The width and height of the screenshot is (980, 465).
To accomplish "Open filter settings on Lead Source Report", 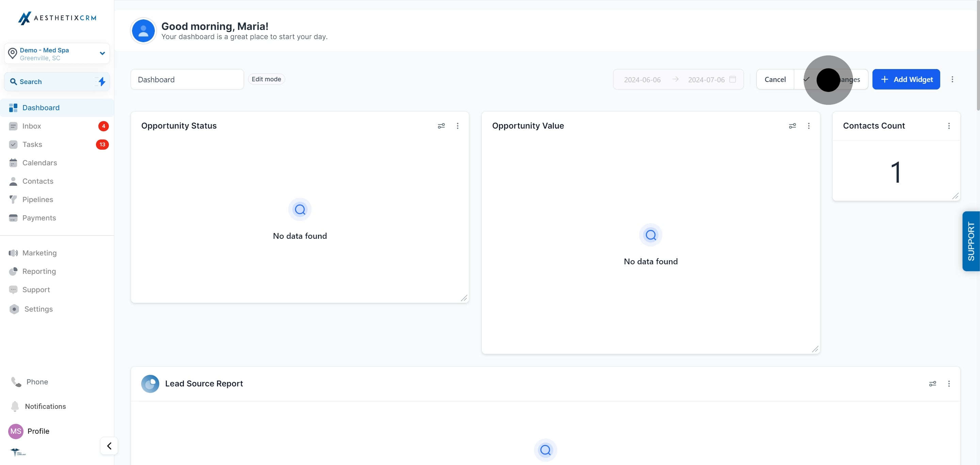I will point(932,384).
